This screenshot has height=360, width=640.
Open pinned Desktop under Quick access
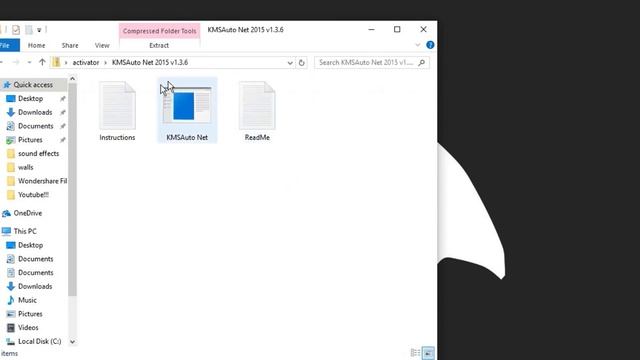[x=30, y=98]
